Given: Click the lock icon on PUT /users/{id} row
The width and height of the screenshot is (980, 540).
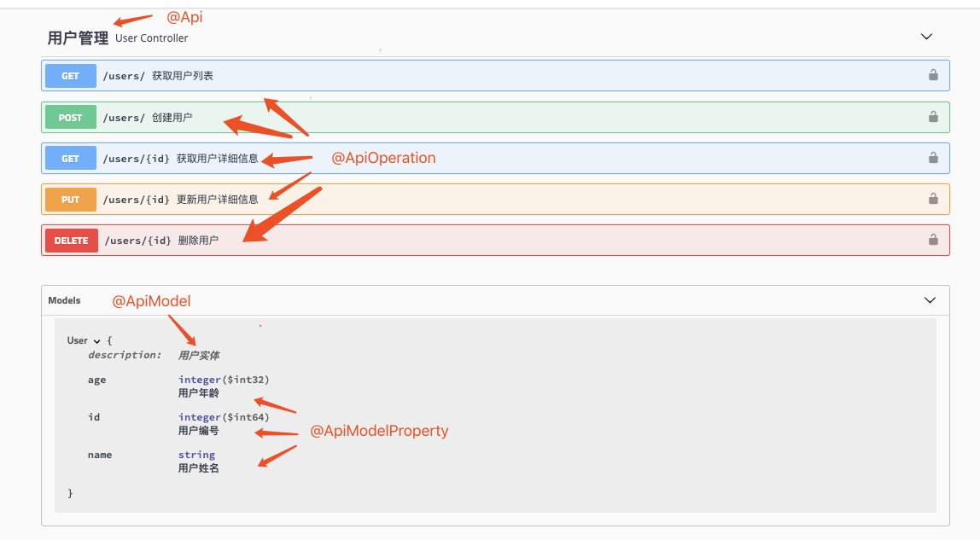Looking at the screenshot, I should click(x=933, y=199).
